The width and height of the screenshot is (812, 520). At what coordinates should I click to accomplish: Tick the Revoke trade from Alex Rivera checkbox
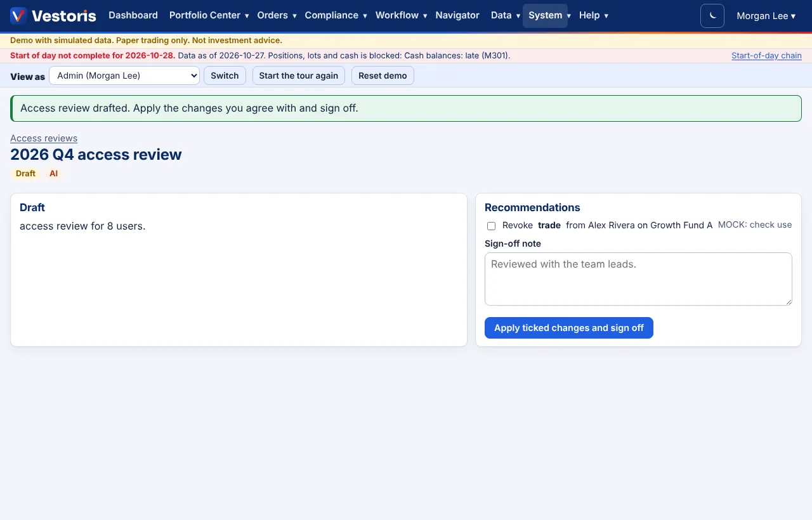[x=491, y=226]
